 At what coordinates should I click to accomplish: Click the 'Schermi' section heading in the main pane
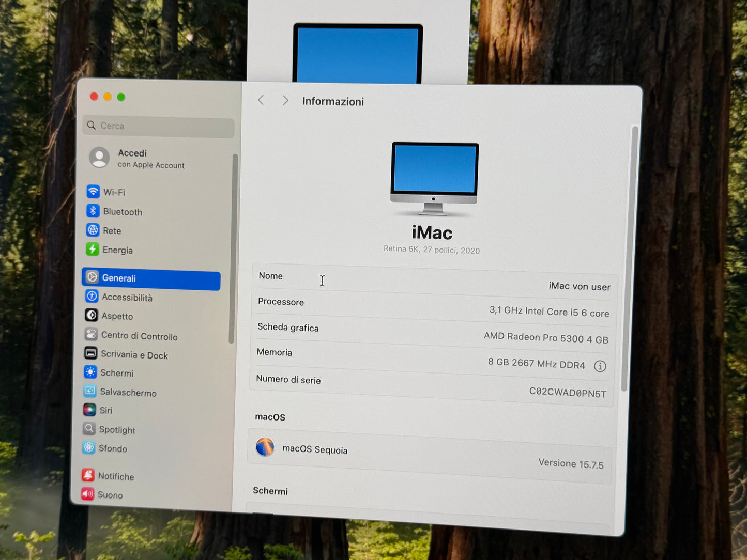pos(270,491)
